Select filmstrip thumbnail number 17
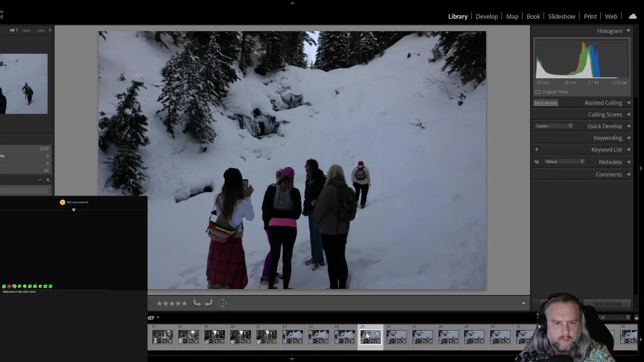The height and width of the screenshot is (362, 644). (x=163, y=337)
